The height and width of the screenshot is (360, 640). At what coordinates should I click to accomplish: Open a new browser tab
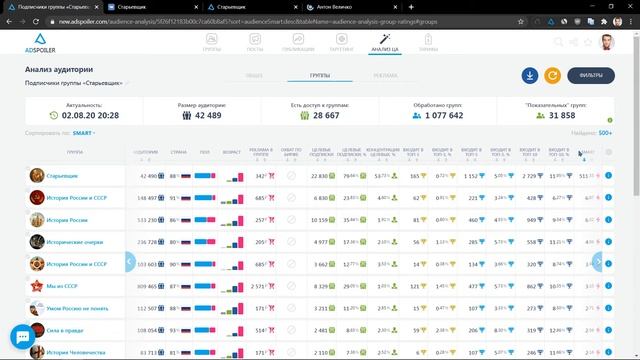pos(411,7)
